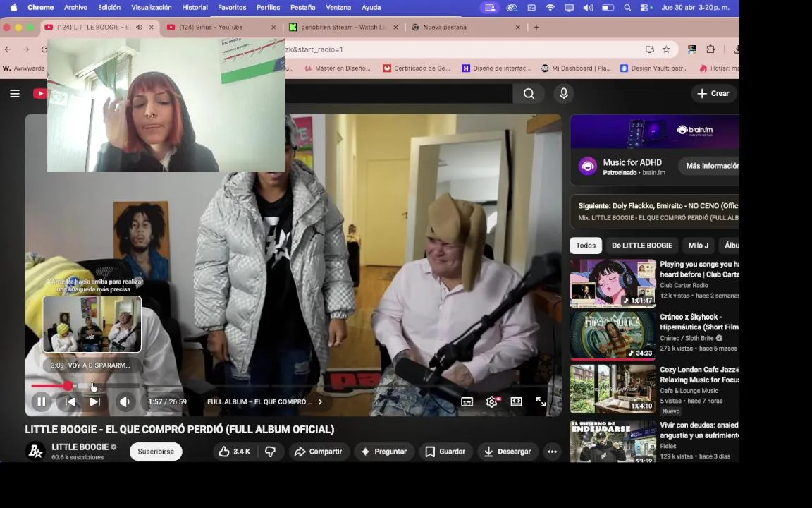Viewport: 812px width, 508px height.
Task: Open the Visualización menu
Action: [x=152, y=7]
